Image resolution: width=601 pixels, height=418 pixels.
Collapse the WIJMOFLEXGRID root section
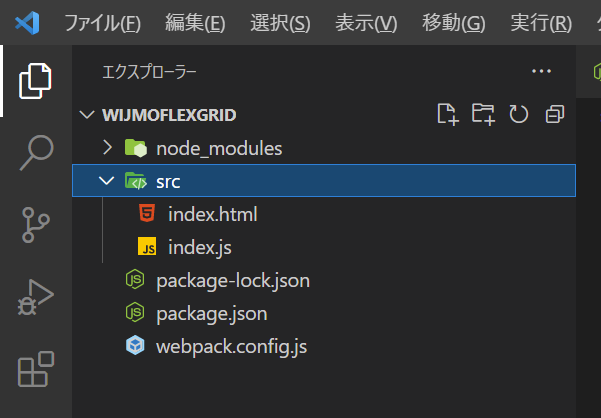pyautogui.click(x=87, y=115)
